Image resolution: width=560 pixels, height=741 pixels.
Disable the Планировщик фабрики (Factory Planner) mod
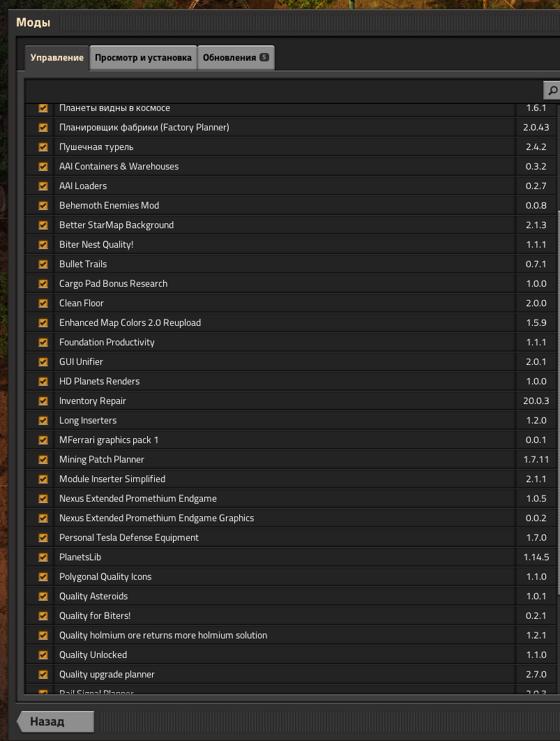click(43, 128)
